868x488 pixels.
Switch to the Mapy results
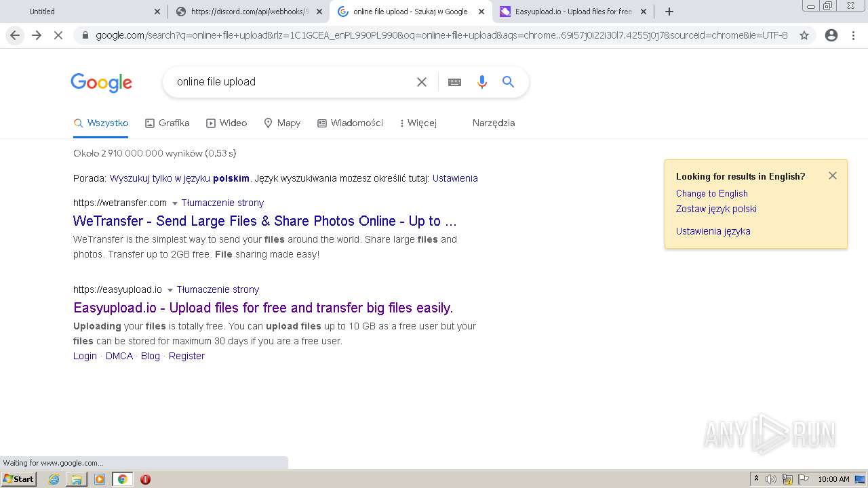point(282,123)
